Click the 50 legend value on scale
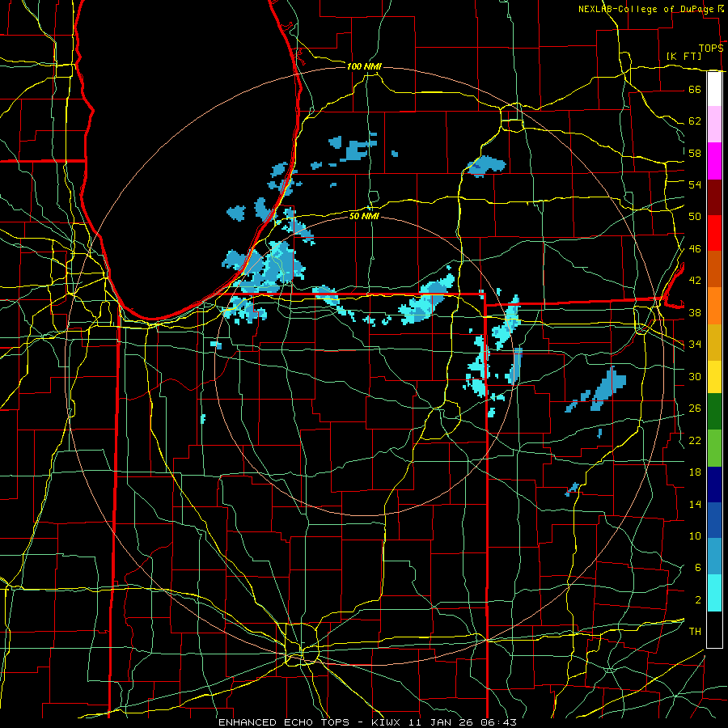Image resolution: width=728 pixels, height=728 pixels. pyautogui.click(x=695, y=217)
